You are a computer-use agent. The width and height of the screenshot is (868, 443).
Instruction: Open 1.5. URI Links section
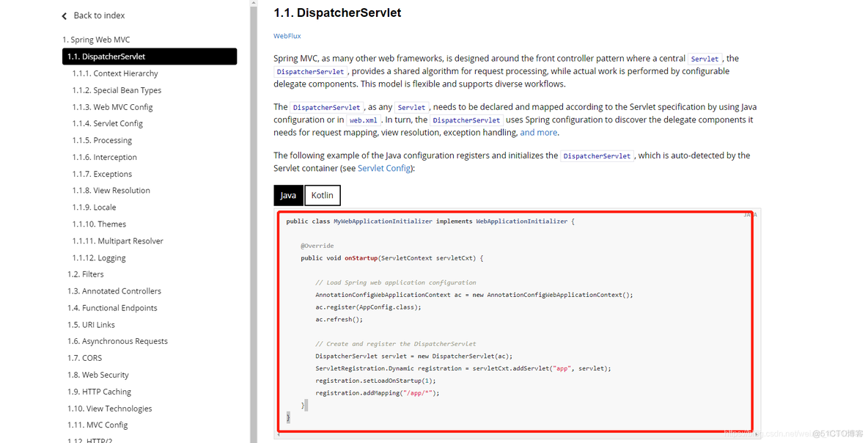[x=91, y=324]
